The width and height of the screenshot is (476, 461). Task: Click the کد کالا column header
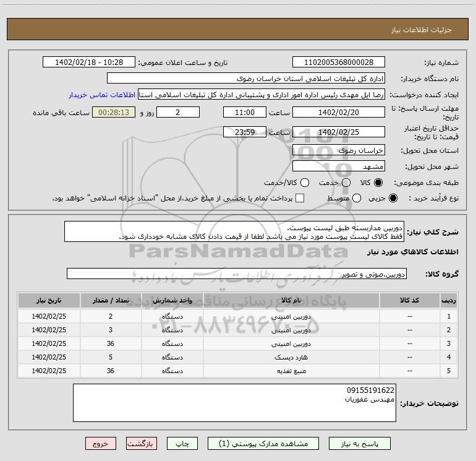point(409,301)
